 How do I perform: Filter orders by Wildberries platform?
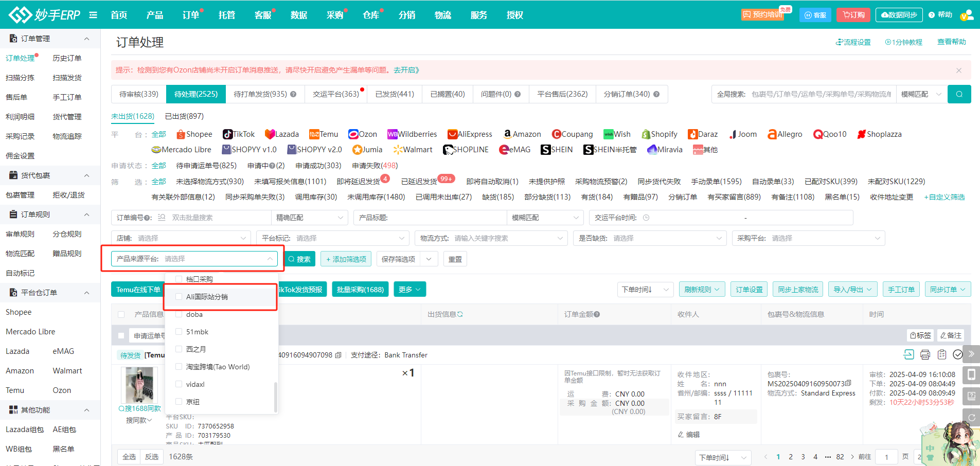412,134
